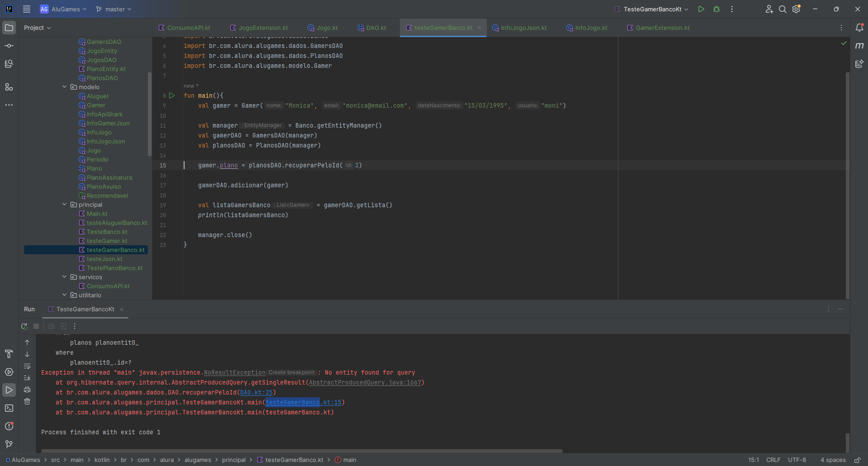Screen dimensions: 868x466
Task: Open the Terminal tool window
Action: (x=9, y=408)
